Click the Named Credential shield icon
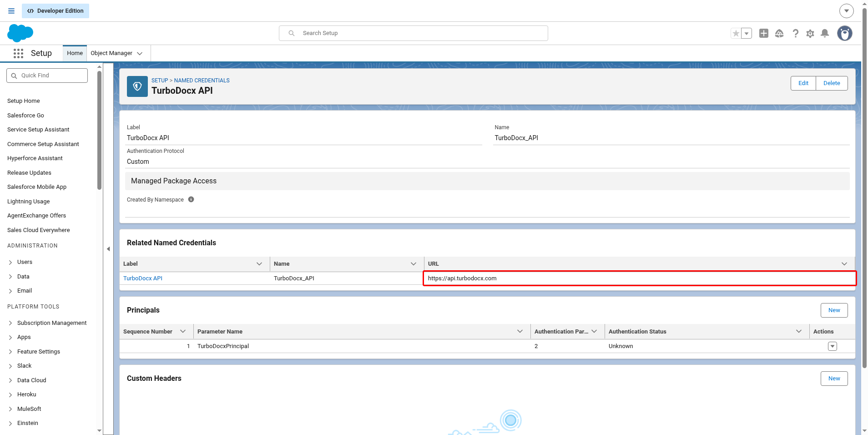Image resolution: width=868 pixels, height=435 pixels. (x=137, y=86)
